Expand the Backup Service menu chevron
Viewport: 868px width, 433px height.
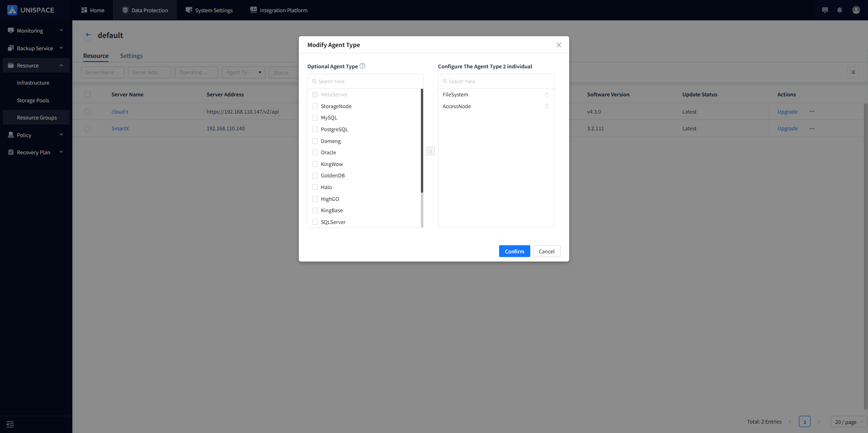[61, 48]
